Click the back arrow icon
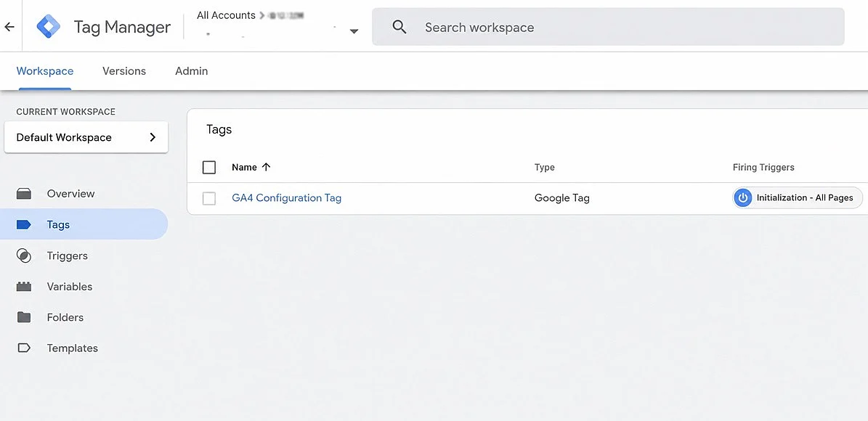The width and height of the screenshot is (868, 421). click(9, 27)
